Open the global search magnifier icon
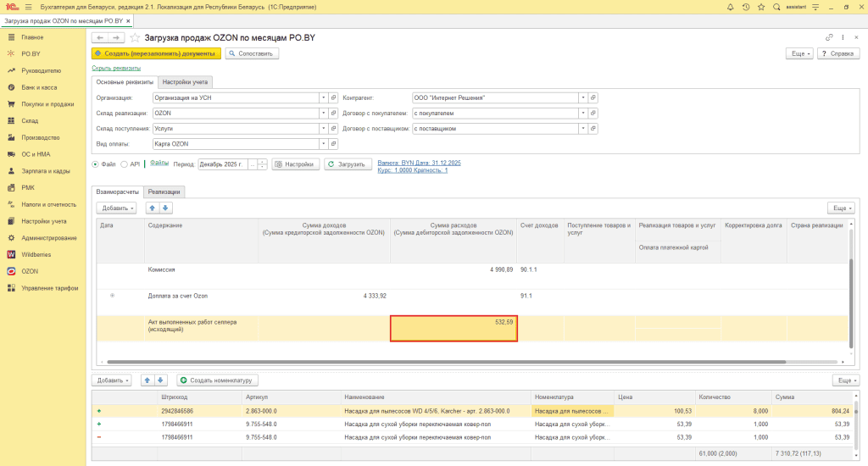 tap(776, 7)
